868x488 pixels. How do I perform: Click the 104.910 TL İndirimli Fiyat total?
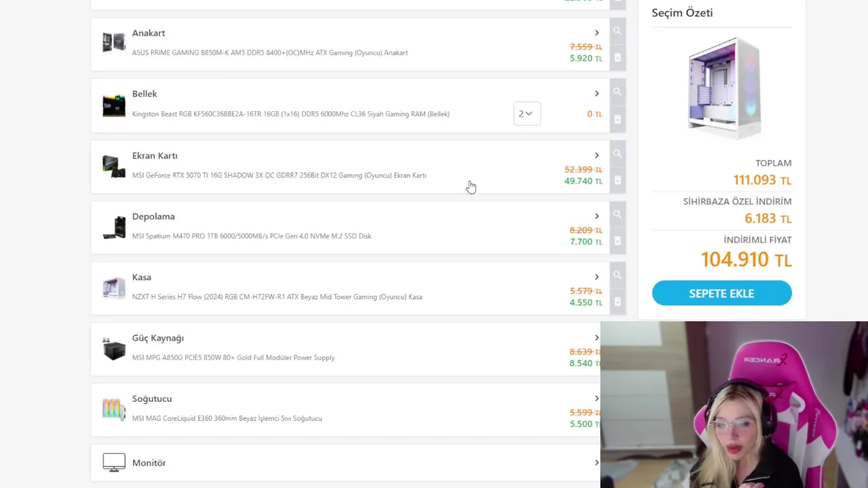pyautogui.click(x=746, y=259)
